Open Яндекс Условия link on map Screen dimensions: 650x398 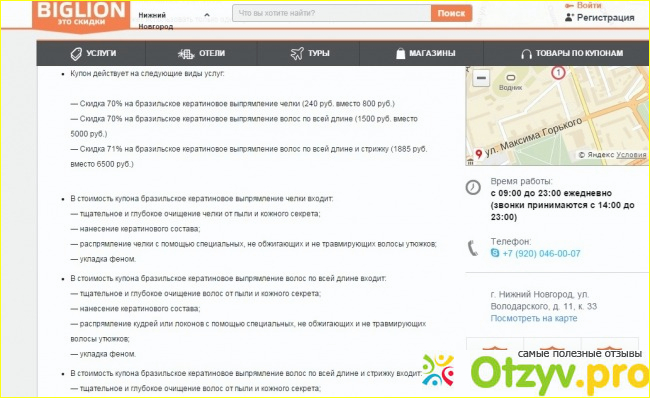click(x=631, y=155)
